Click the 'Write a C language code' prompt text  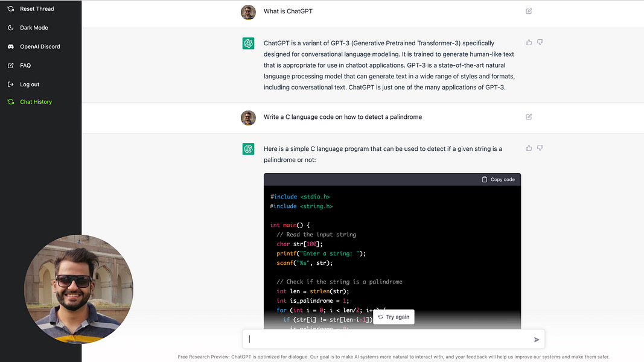(x=343, y=116)
